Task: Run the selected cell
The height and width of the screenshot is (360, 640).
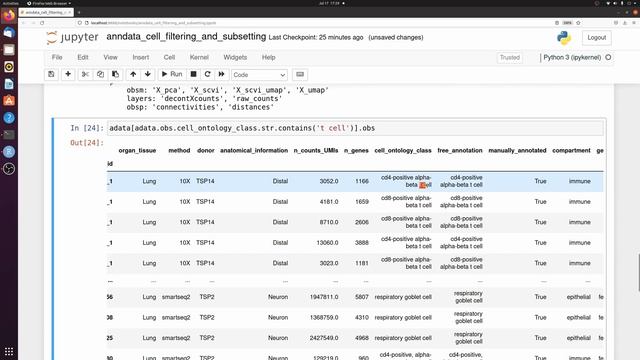Action: click(172, 74)
